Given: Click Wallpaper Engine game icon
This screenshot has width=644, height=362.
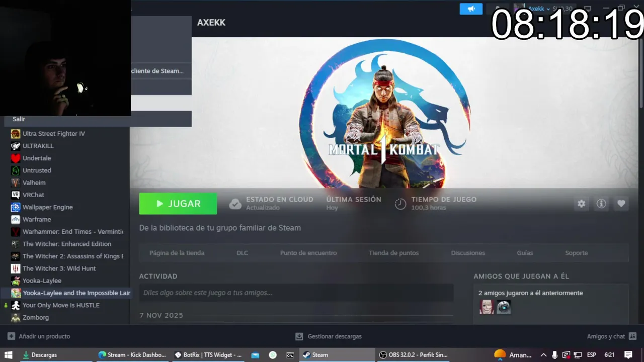Looking at the screenshot, I should pyautogui.click(x=16, y=207).
